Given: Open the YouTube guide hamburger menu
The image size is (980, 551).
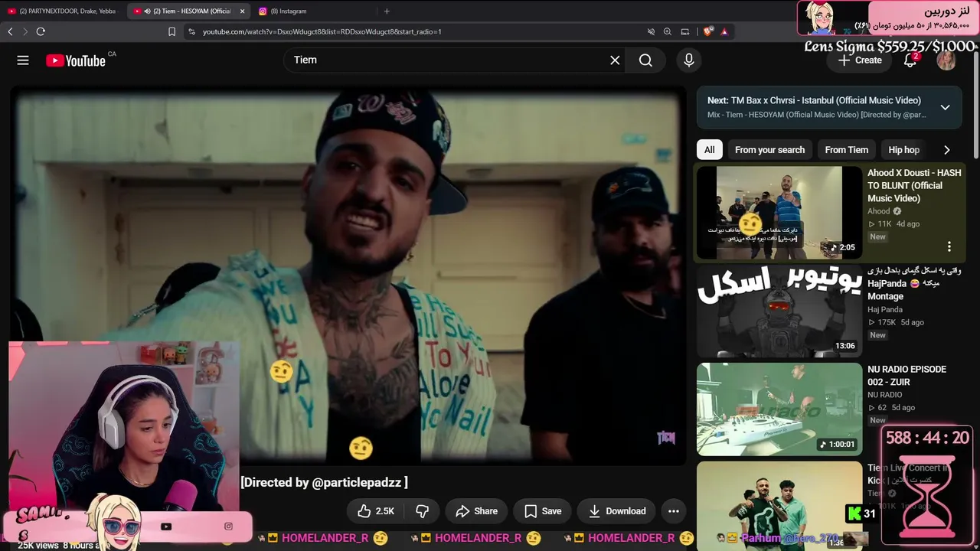Looking at the screenshot, I should tap(23, 60).
